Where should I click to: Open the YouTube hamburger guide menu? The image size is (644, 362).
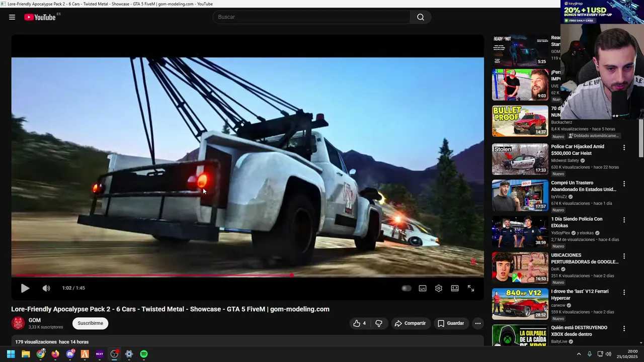12,17
